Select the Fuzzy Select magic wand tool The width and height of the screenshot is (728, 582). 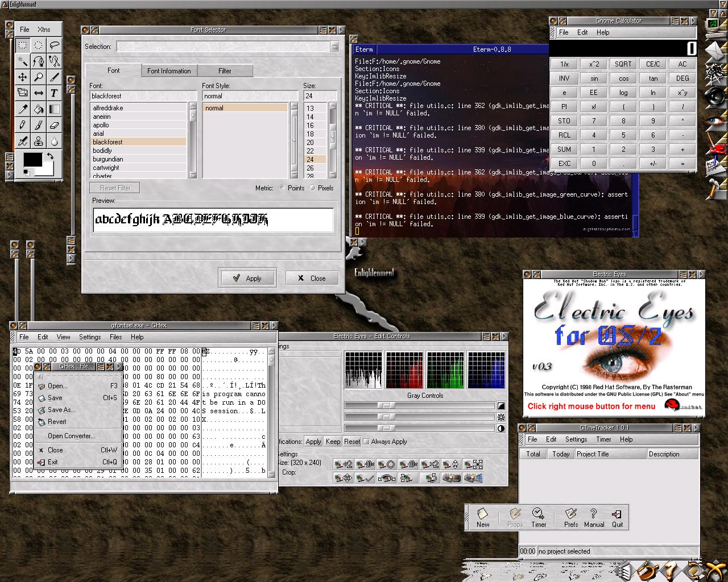[22, 61]
